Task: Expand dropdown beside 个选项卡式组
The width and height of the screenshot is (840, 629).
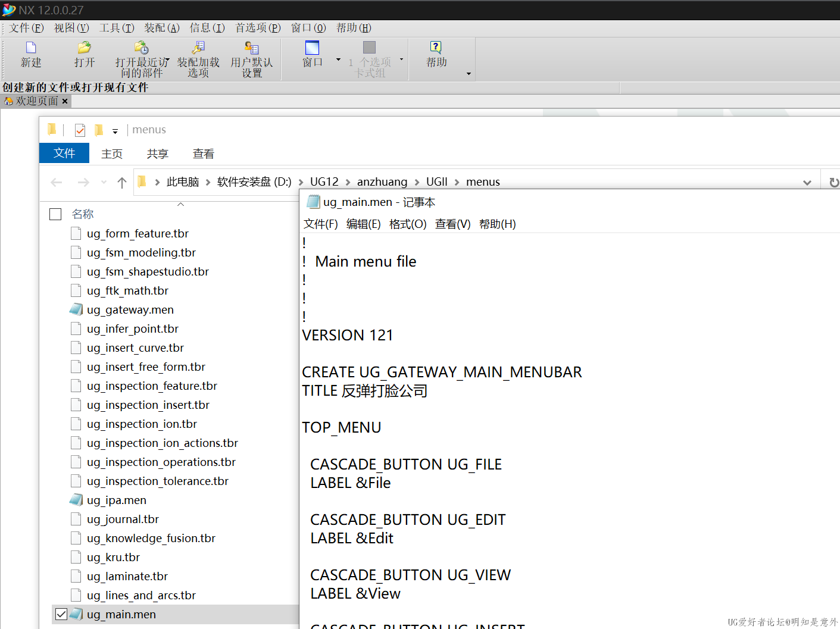Action: 401,60
